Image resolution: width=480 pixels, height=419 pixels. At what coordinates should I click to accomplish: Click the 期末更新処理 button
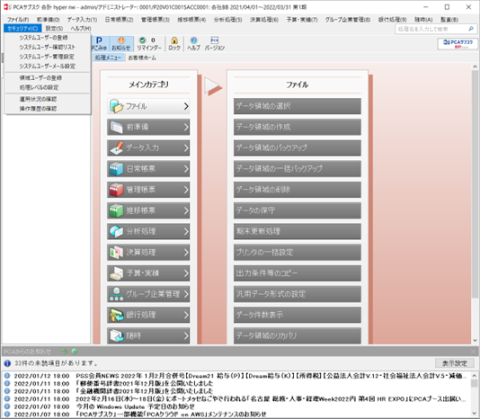[297, 231]
